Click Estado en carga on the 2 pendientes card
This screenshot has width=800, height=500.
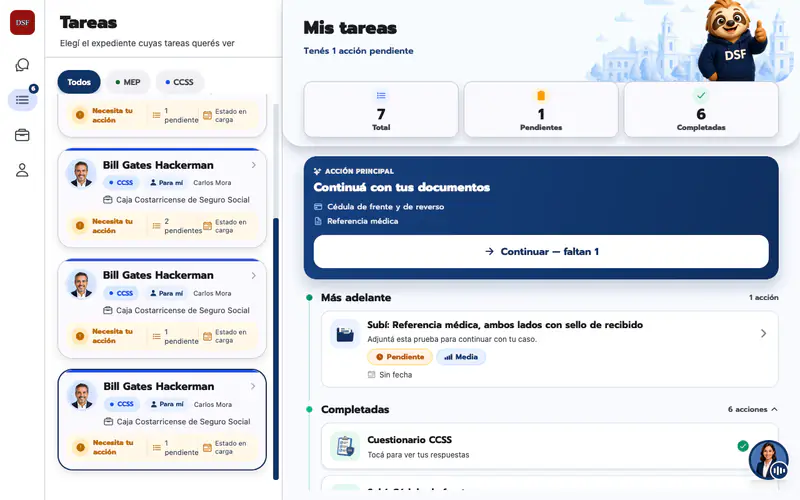point(231,226)
